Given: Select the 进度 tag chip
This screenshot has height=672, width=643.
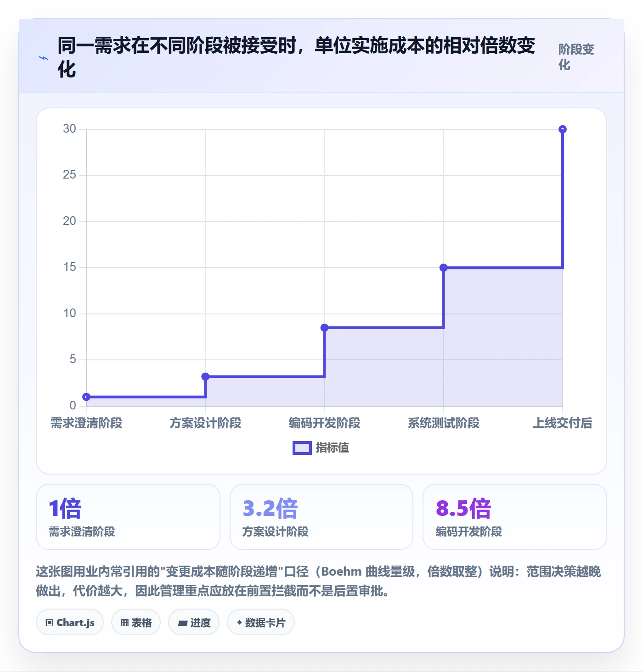Looking at the screenshot, I should point(194,622).
